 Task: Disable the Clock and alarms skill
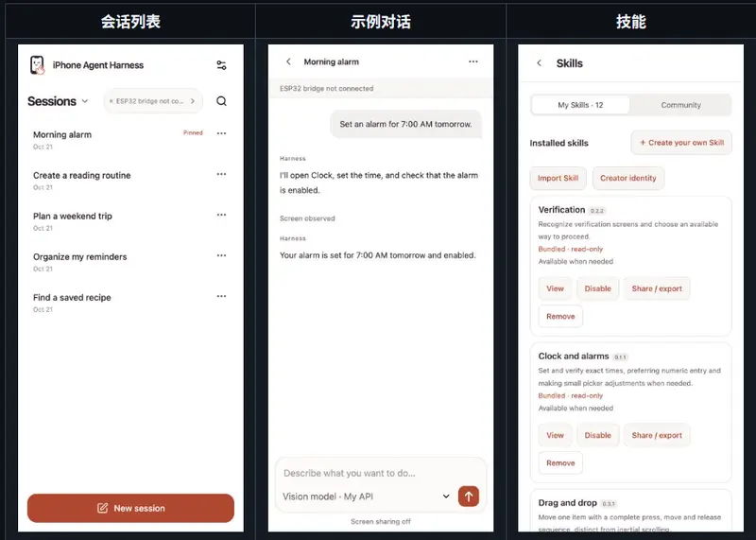pos(597,435)
